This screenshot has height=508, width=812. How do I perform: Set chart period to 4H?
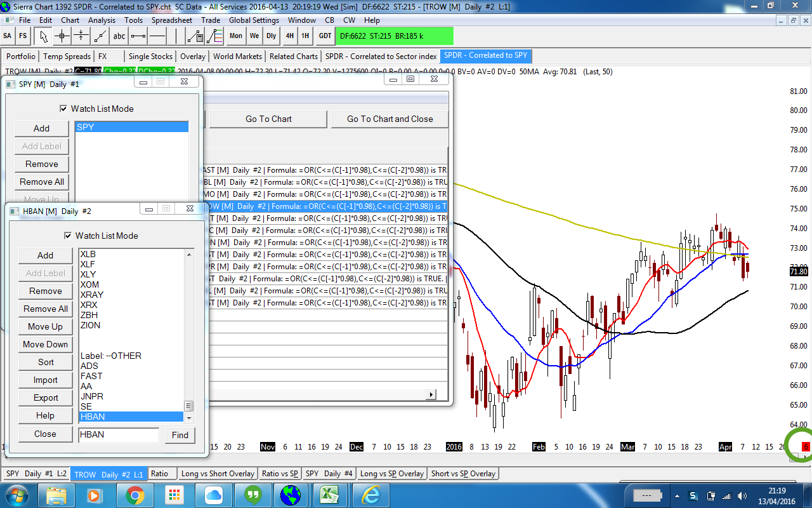pos(290,36)
